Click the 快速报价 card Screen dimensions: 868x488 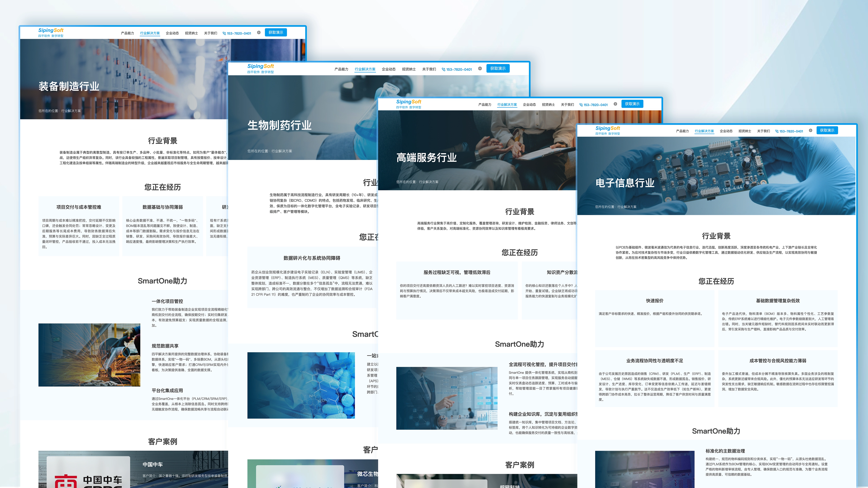tap(654, 318)
